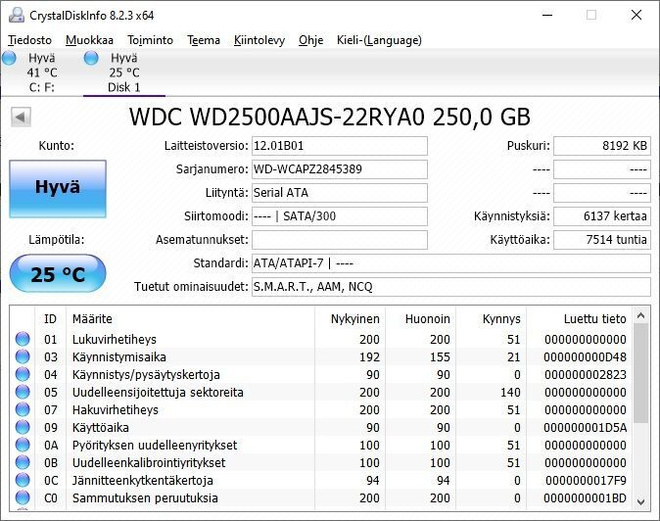Click the blue status circle for C: F: disk
The width and height of the screenshot is (660, 521).
[x=9, y=58]
